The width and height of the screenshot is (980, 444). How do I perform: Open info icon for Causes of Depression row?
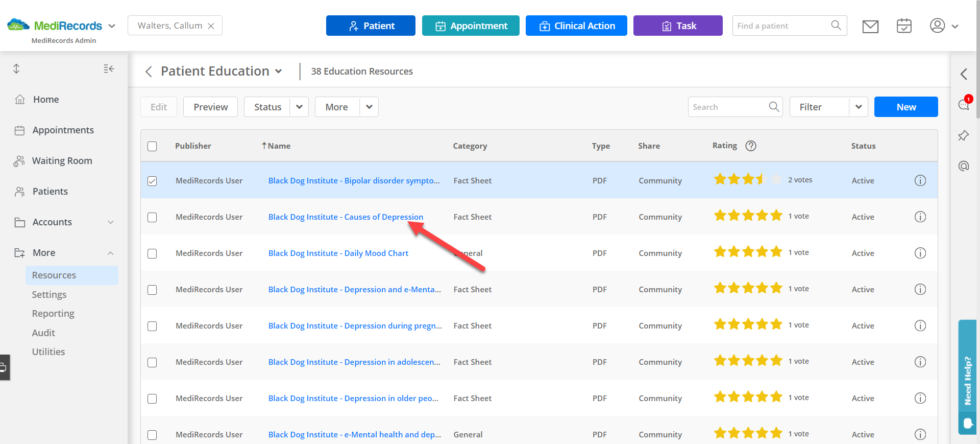920,217
